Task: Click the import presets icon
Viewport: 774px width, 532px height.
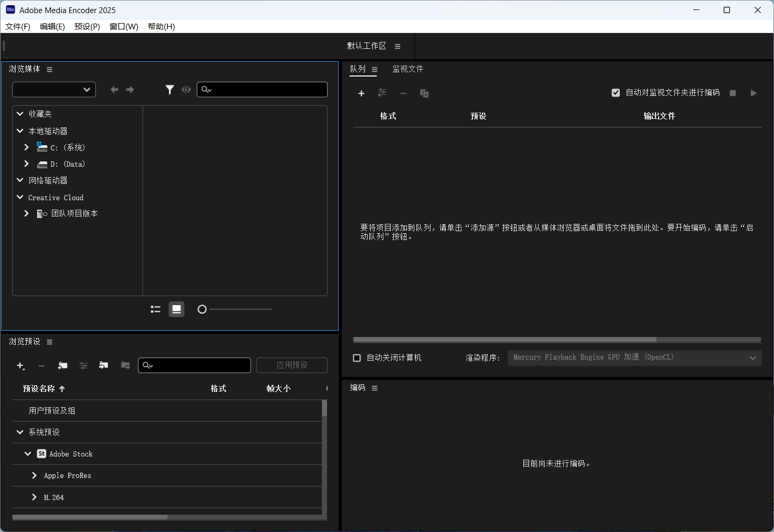Action: (x=104, y=365)
